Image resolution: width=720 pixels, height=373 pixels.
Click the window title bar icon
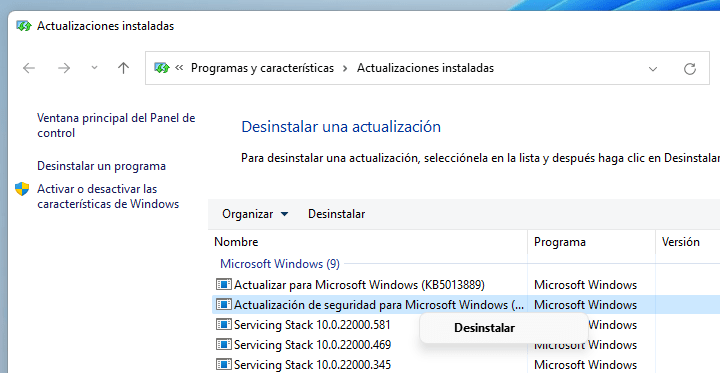pos(23,26)
